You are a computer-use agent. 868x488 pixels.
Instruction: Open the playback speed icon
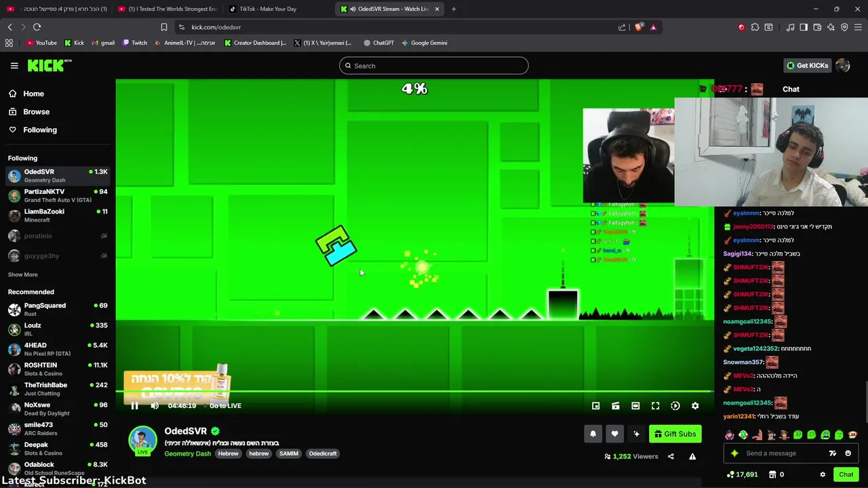pos(675,405)
